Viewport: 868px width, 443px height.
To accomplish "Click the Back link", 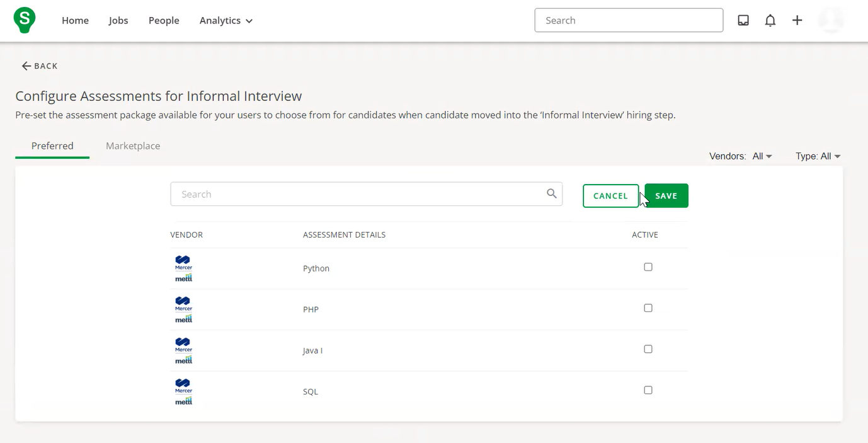I will (40, 66).
